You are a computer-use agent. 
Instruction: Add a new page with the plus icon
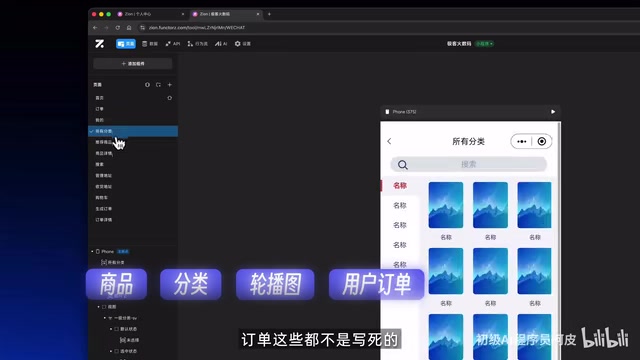click(170, 85)
